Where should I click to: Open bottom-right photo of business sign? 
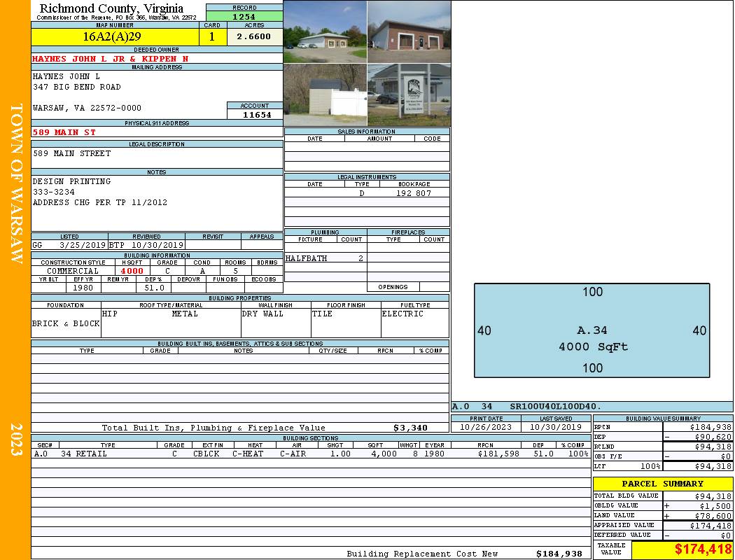(x=409, y=94)
